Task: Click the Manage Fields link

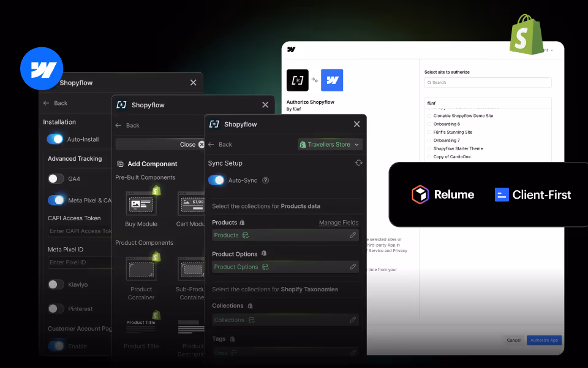Action: pos(339,223)
